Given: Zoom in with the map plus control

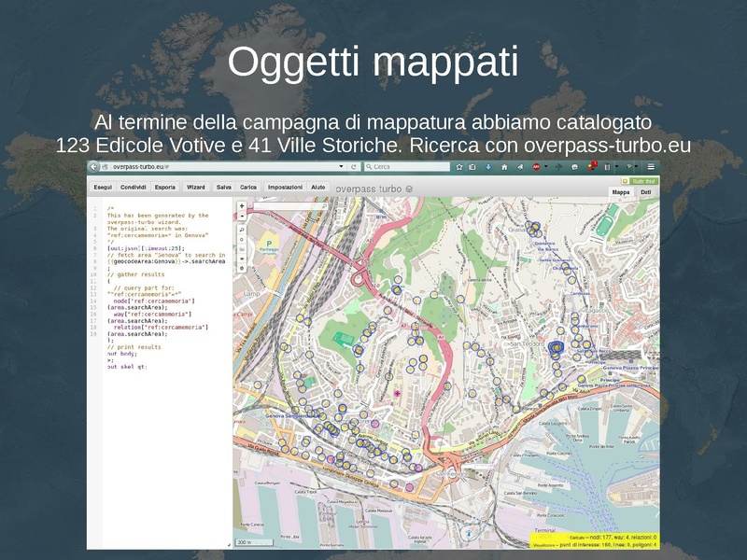Looking at the screenshot, I should pyautogui.click(x=241, y=205).
